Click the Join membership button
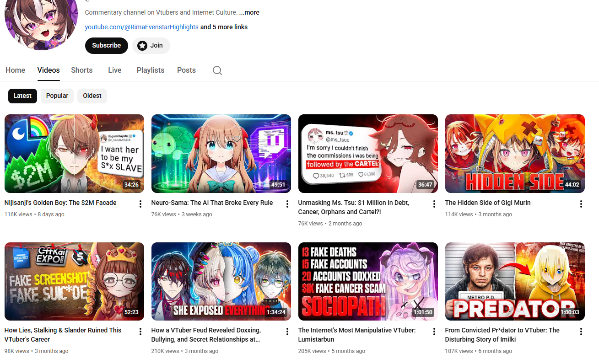 (x=151, y=46)
